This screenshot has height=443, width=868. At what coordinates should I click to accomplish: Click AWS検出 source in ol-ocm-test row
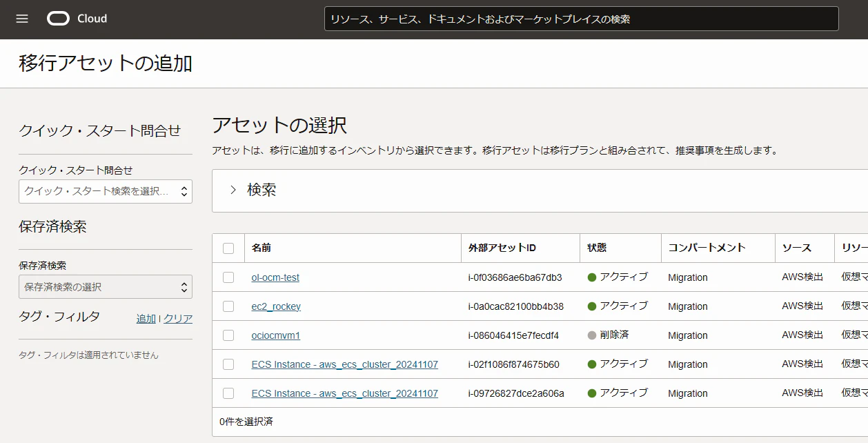pyautogui.click(x=802, y=277)
